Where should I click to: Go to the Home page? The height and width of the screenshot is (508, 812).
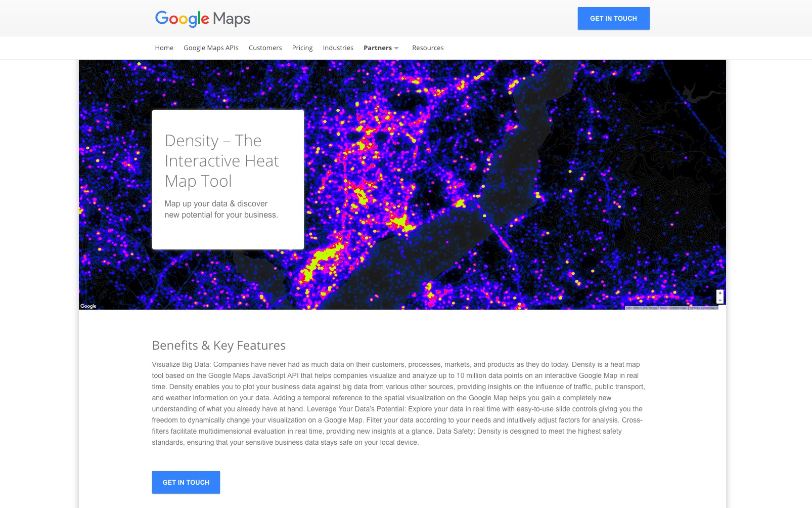coord(164,48)
